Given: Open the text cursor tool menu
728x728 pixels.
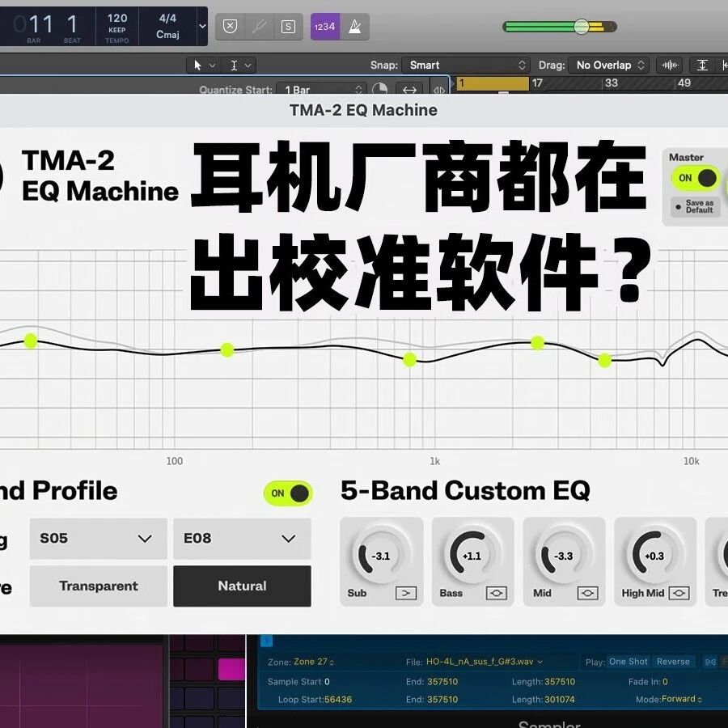Looking at the screenshot, I should pos(239,66).
